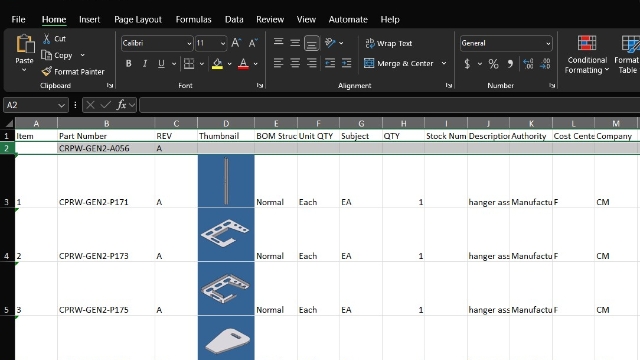Screen dimensions: 640x360
Task: Apply red font color
Action: point(243,64)
